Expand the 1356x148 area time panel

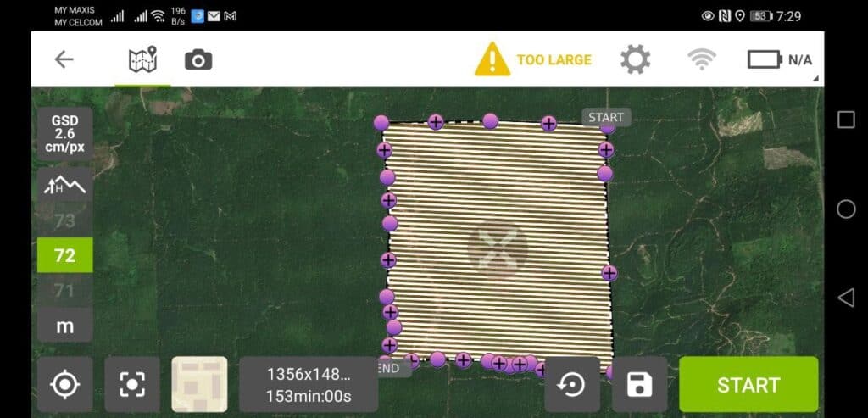pos(309,384)
